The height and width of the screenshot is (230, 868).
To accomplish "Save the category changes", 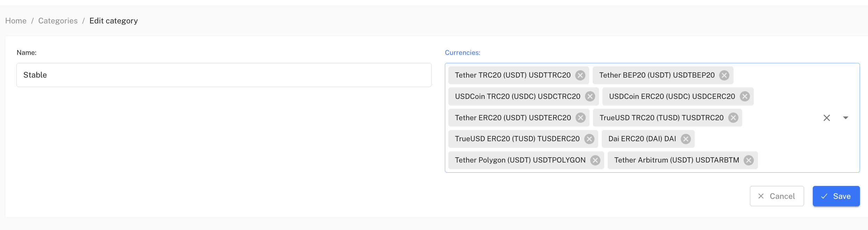I will 836,196.
